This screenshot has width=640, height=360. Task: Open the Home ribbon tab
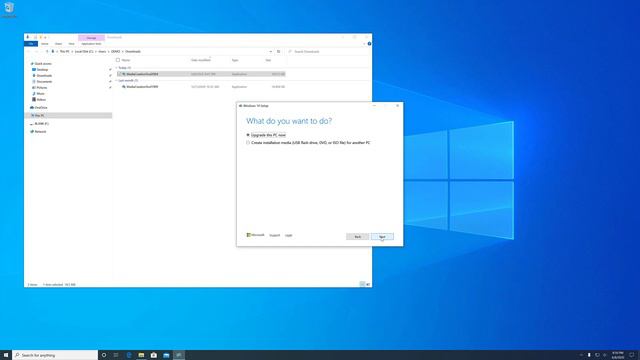(44, 44)
